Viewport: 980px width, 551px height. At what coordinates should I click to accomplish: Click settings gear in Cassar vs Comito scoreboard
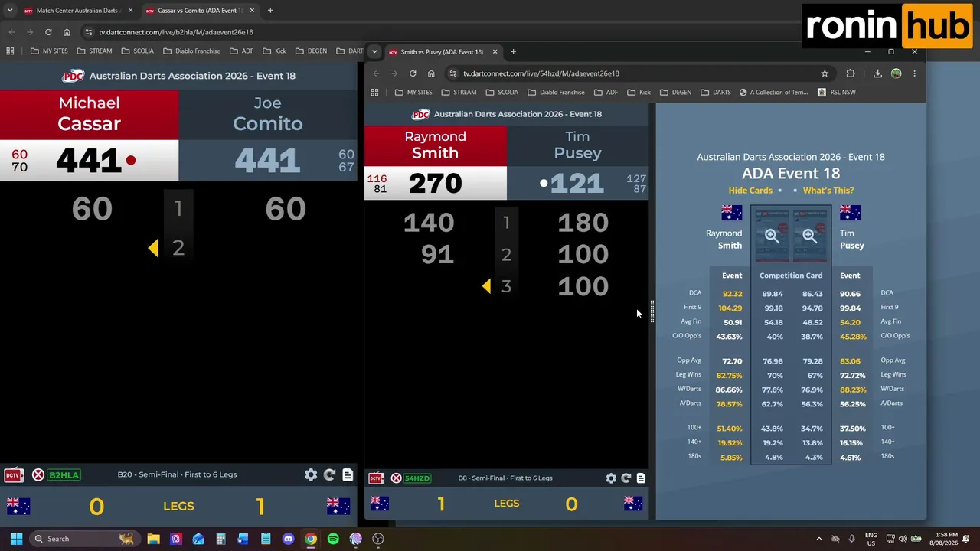pos(311,475)
